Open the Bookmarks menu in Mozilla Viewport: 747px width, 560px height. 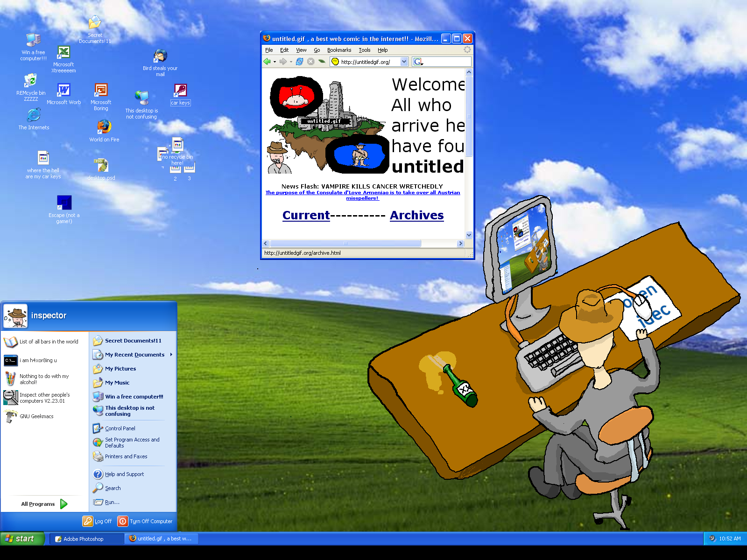339,50
